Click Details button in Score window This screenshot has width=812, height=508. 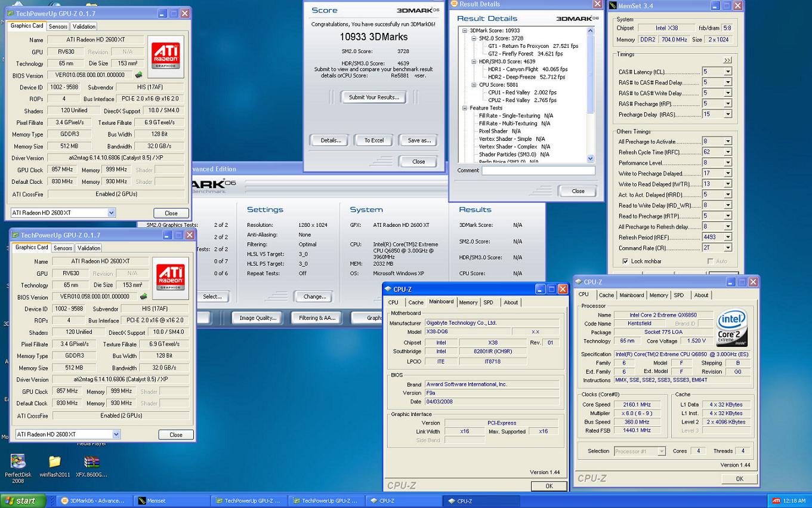pos(331,140)
